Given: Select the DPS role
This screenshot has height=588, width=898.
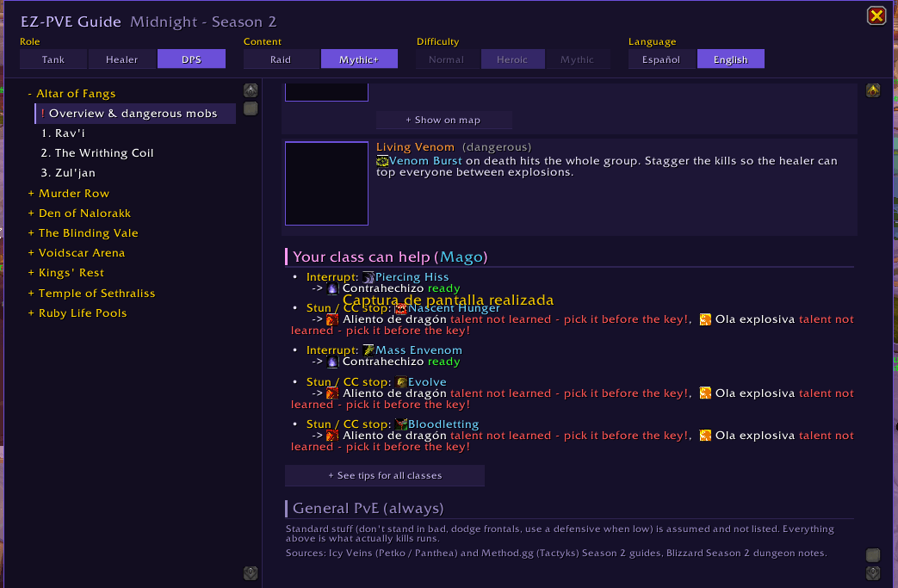Looking at the screenshot, I should coord(191,59).
